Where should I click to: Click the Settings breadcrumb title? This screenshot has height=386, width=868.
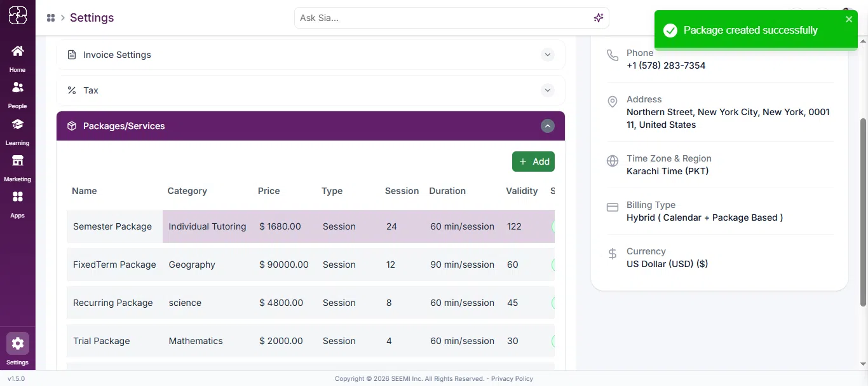[x=92, y=18]
